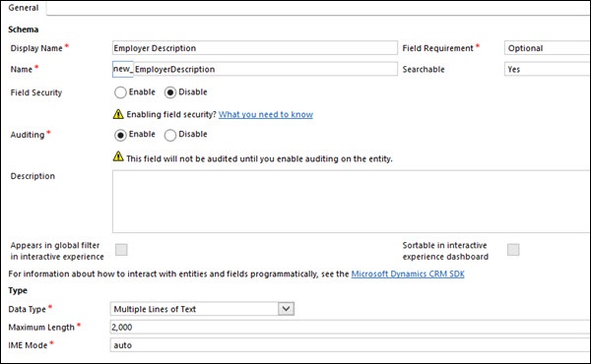Click the Maximum Length field
This screenshot has width=591, height=364.
pyautogui.click(x=351, y=328)
